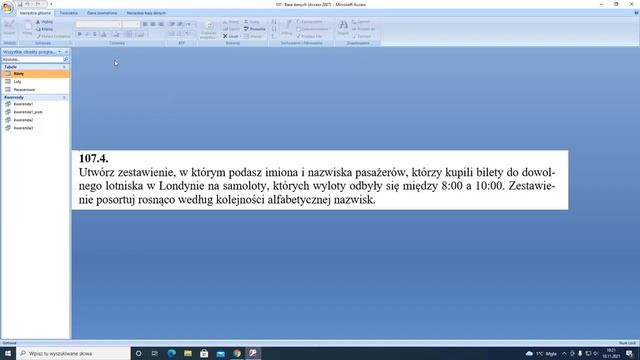
Task: Click Zapisz record command
Action: coord(231,29)
